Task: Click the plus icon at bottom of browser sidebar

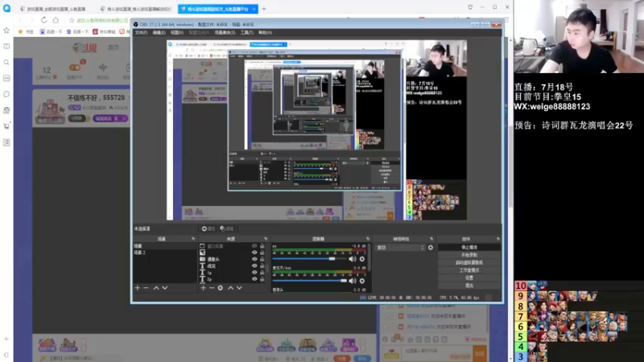Action: pyautogui.click(x=6, y=339)
